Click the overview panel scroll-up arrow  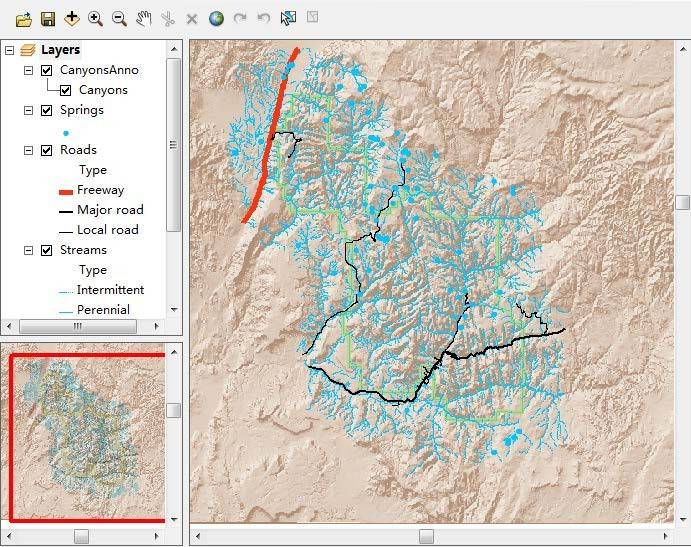point(174,352)
